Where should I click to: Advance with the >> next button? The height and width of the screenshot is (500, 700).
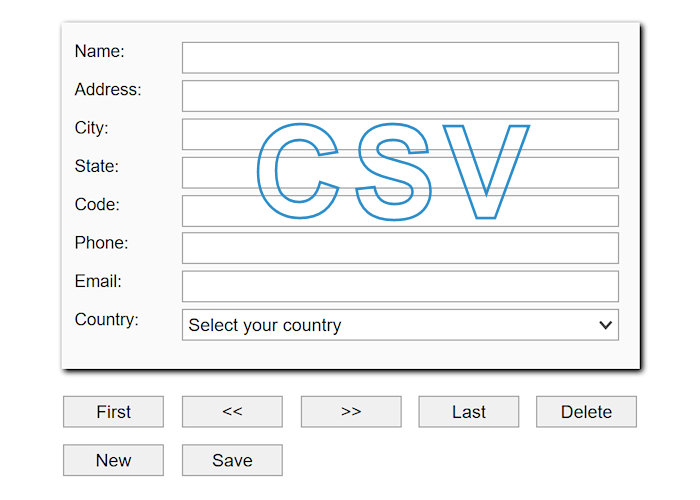point(351,412)
